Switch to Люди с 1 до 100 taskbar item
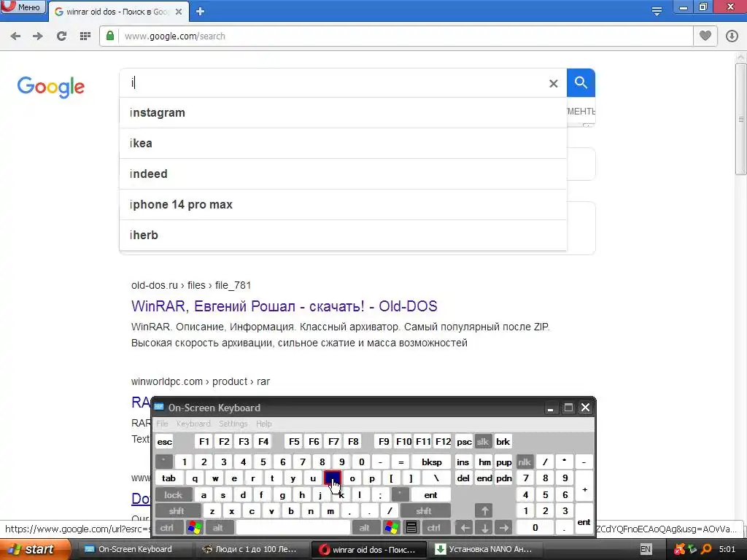 (252, 550)
